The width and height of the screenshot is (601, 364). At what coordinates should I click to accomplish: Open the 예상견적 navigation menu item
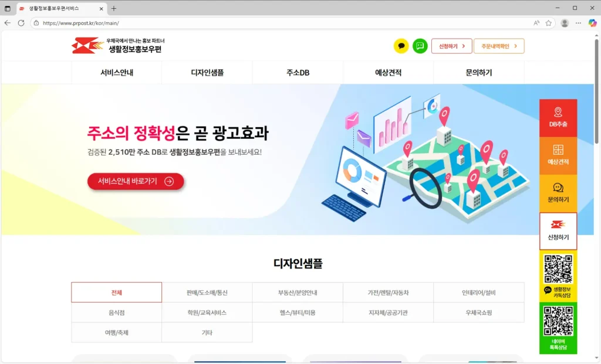(388, 72)
